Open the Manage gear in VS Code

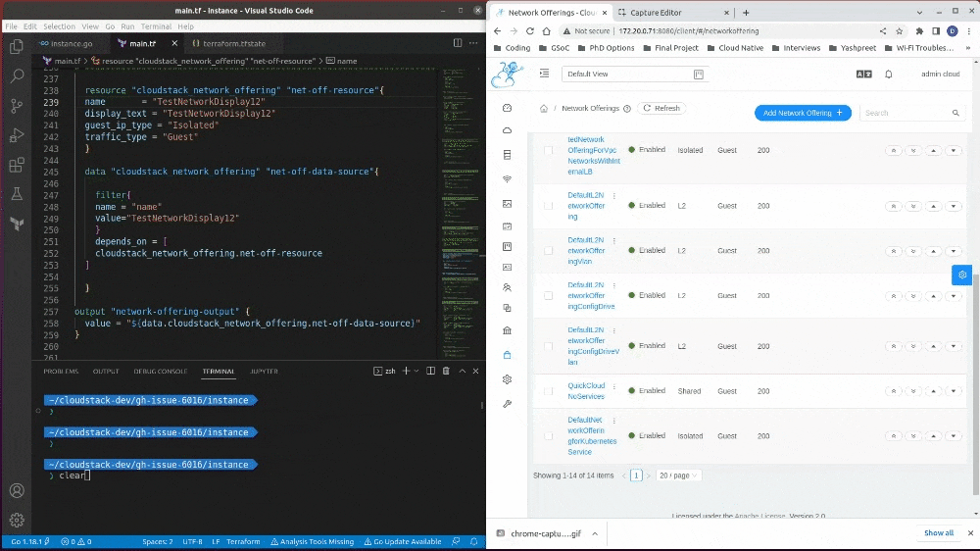(17, 520)
